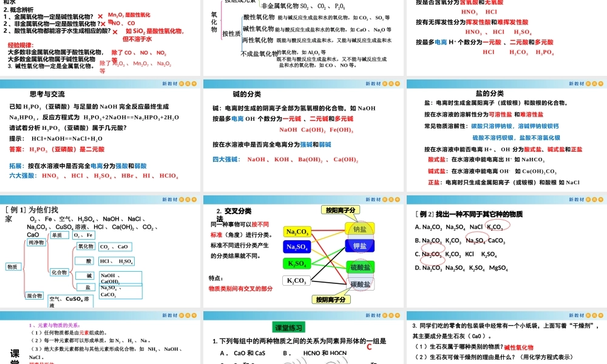Click the text 两性氧化物 in oxide chart
The height and width of the screenshot is (364, 607).
pyautogui.click(x=258, y=40)
